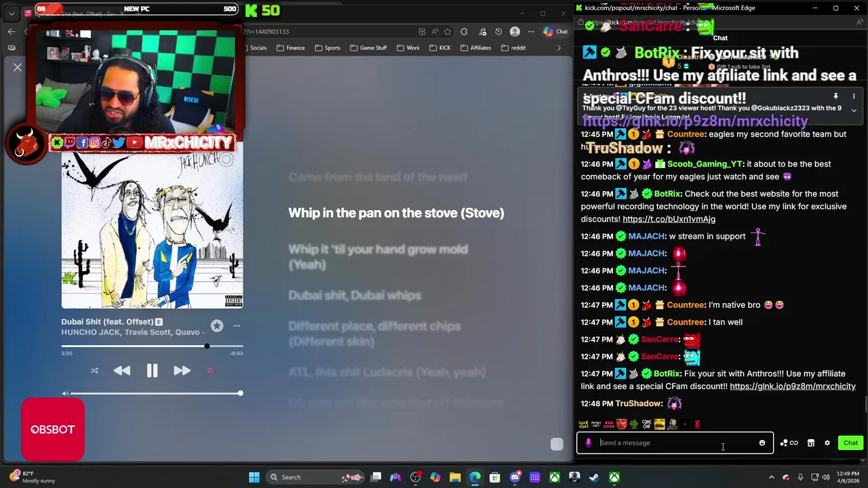Jump to lyric 'Different place, different chips'

[374, 333]
